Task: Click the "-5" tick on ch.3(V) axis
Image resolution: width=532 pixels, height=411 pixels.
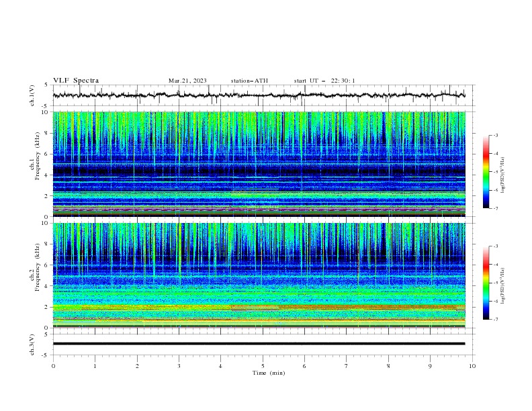Action: tap(45, 355)
